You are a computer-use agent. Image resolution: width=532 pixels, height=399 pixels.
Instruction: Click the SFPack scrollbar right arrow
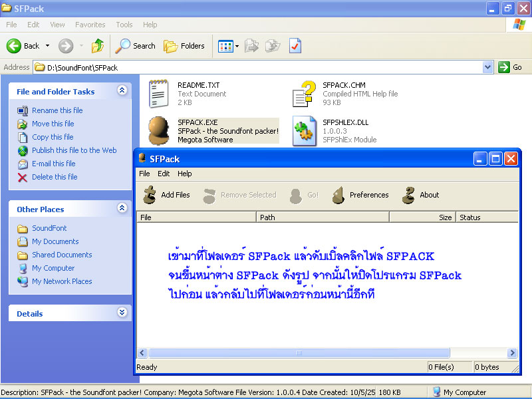[512, 353]
